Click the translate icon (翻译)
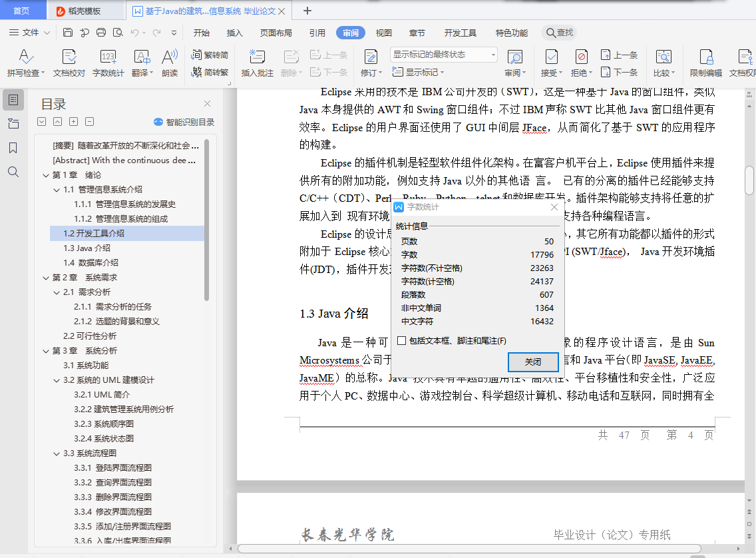 click(x=142, y=63)
